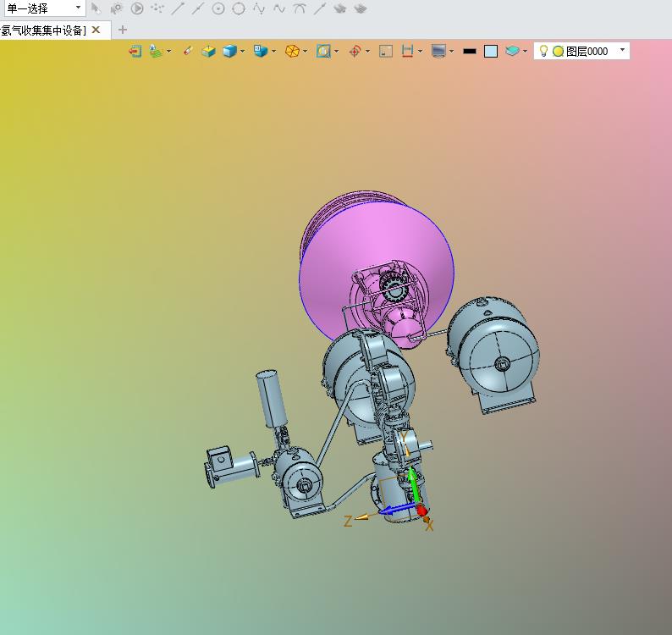
Task: Click the orange wireframe polyhedron icon
Action: pyautogui.click(x=292, y=52)
